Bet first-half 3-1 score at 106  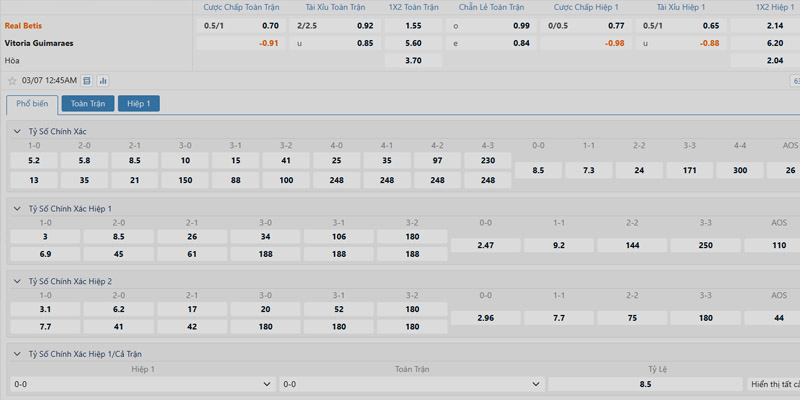(339, 237)
